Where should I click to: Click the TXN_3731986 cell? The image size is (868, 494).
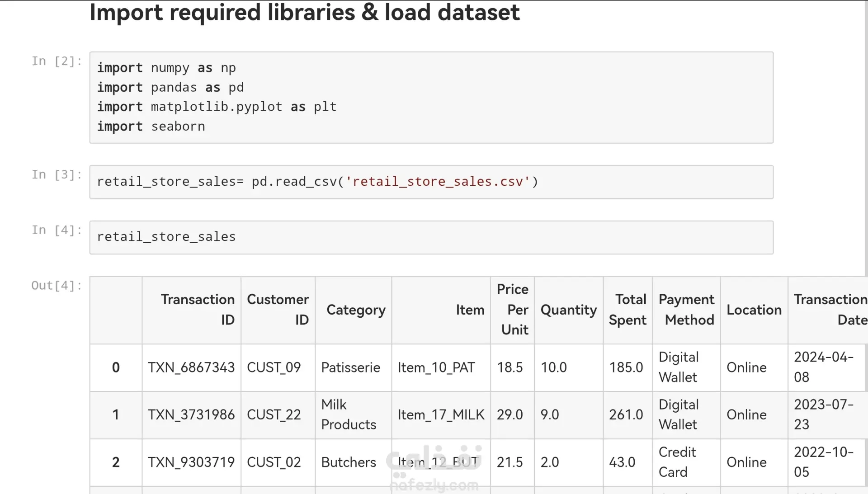pos(192,415)
